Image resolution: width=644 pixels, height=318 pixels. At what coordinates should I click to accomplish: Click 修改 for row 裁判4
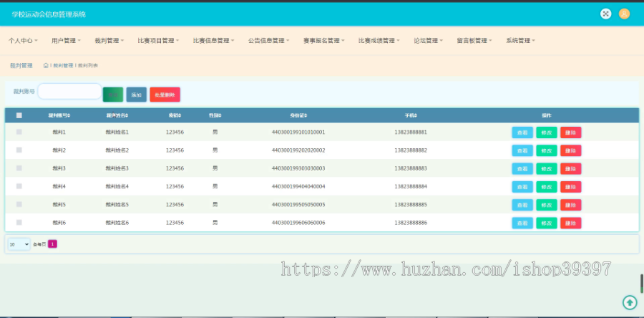(547, 186)
